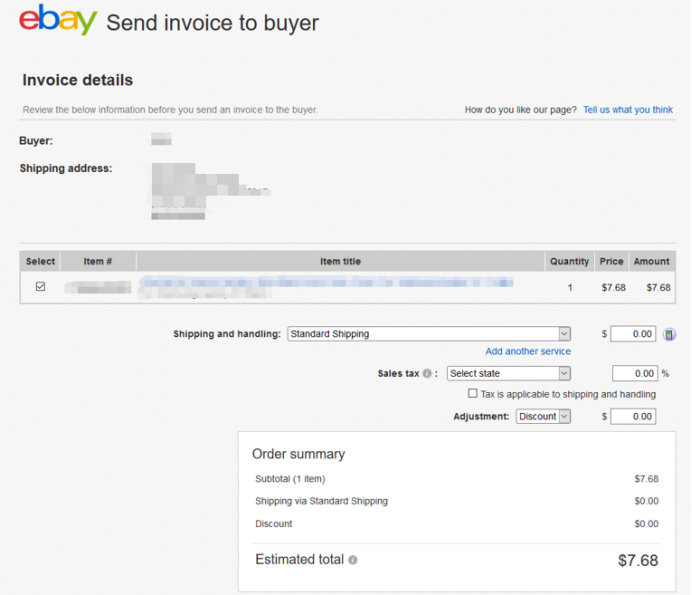This screenshot has height=595, width=692.
Task: Open the blurred item title link
Action: point(326,282)
